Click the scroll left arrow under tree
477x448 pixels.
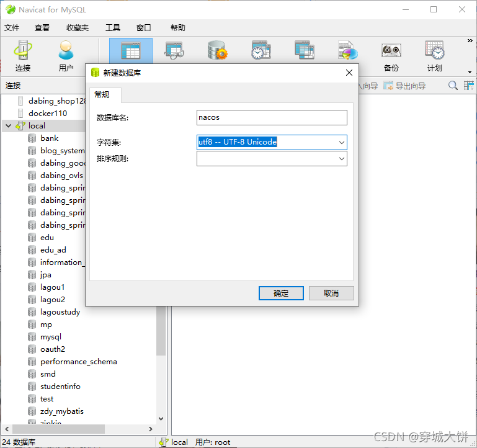click(x=7, y=429)
